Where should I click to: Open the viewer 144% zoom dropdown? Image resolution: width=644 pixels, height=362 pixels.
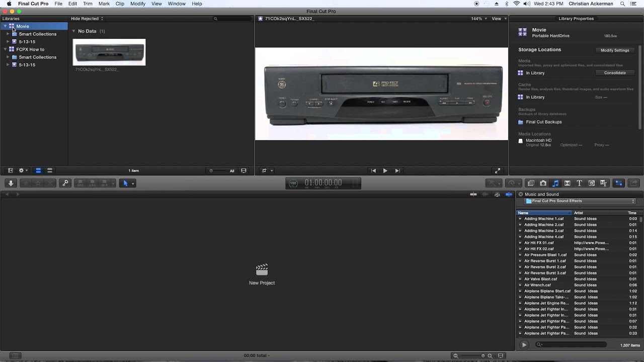point(478,19)
